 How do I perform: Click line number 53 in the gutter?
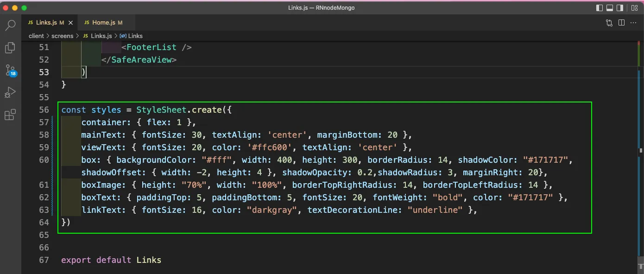(x=44, y=72)
